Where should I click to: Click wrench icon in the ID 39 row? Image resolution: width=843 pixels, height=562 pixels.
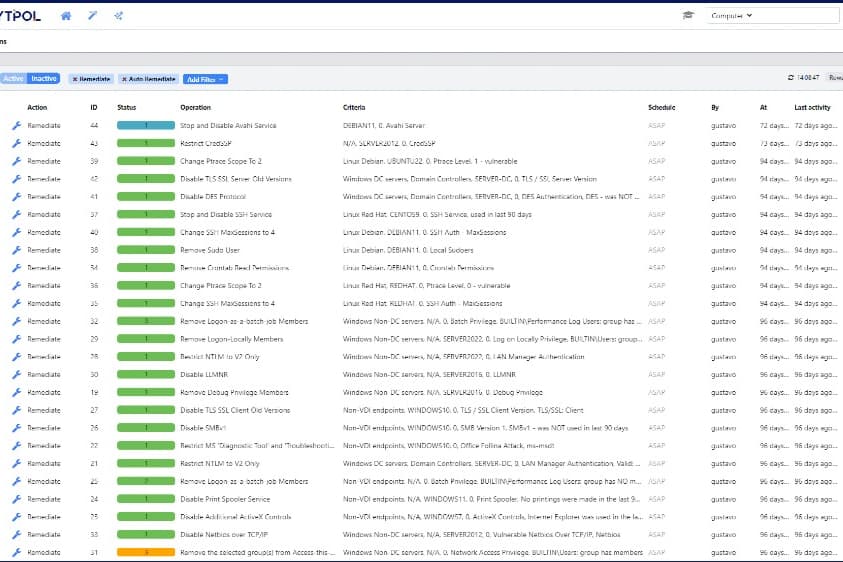tap(16, 161)
